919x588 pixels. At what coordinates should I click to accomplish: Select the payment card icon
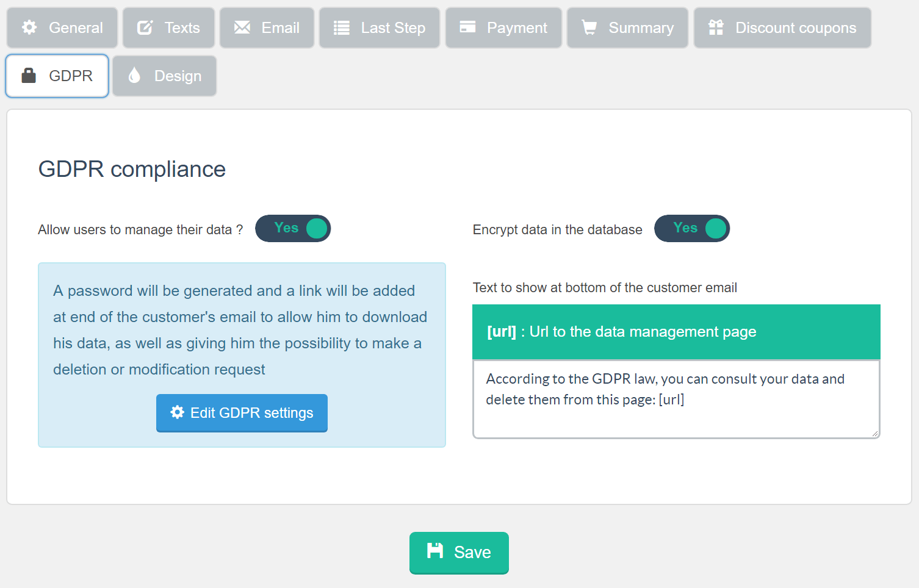coord(467,27)
